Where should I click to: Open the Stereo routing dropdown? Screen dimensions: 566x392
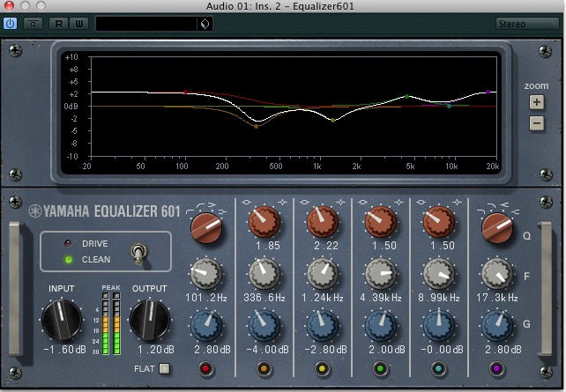(x=527, y=24)
